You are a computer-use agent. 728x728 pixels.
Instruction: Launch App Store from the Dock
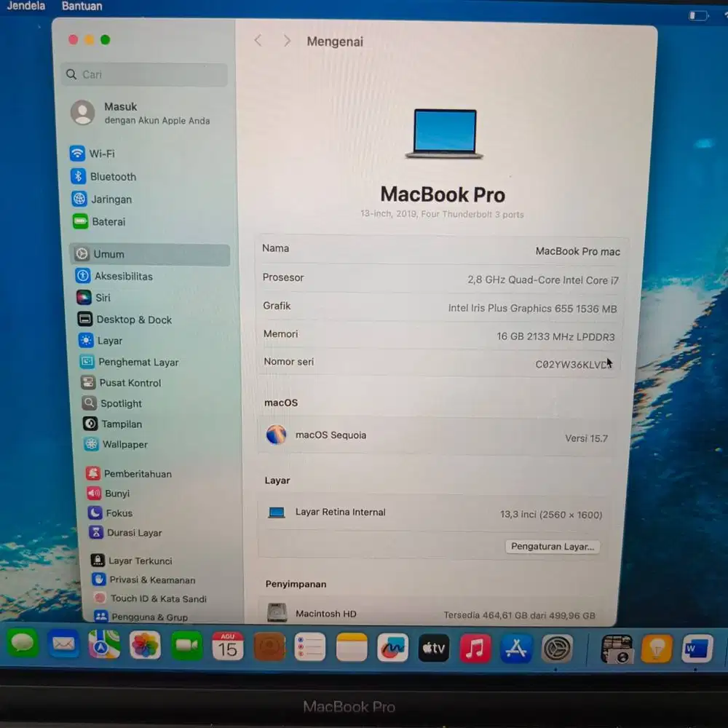pyautogui.click(x=516, y=648)
